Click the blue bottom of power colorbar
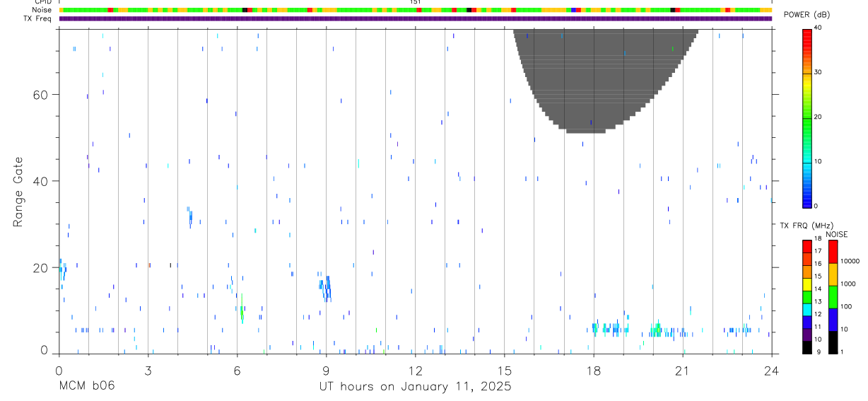The width and height of the screenshot is (868, 401). pos(807,198)
